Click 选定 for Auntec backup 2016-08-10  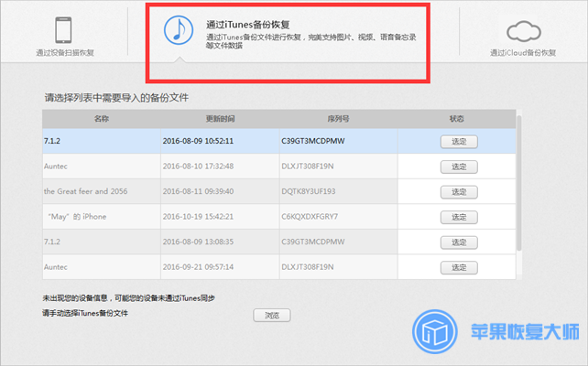pyautogui.click(x=459, y=167)
